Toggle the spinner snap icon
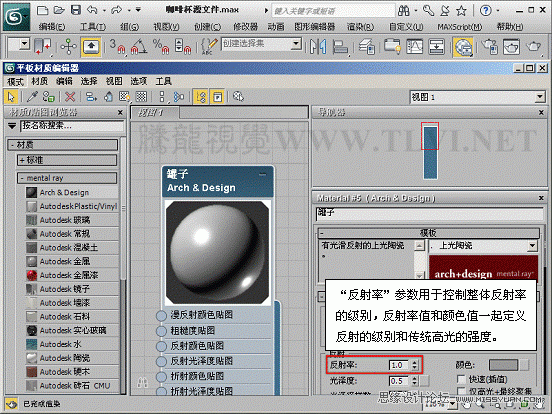552x414 pixels. tap(183, 46)
